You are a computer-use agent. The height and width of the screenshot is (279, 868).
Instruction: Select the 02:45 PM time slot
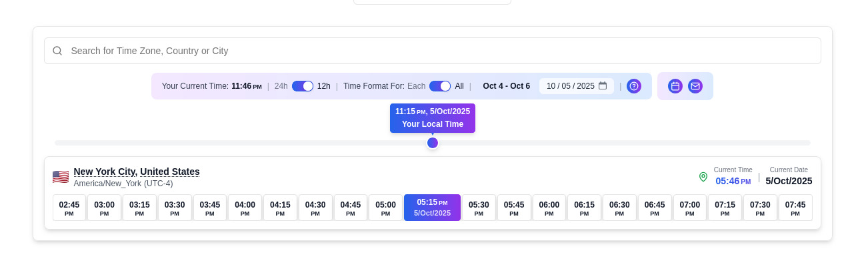[x=69, y=208]
